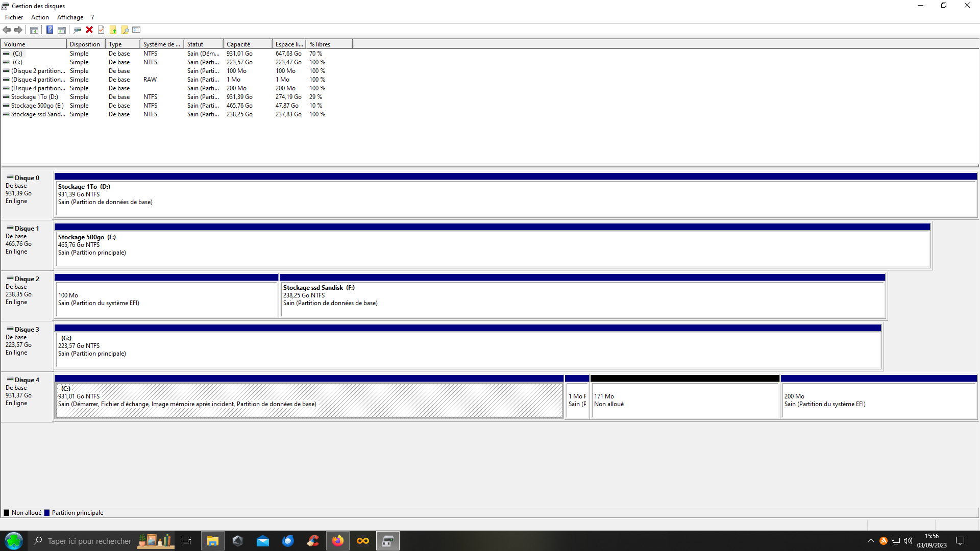Click the checklist settings toolbar icon
The width and height of the screenshot is (980, 551).
pyautogui.click(x=136, y=30)
